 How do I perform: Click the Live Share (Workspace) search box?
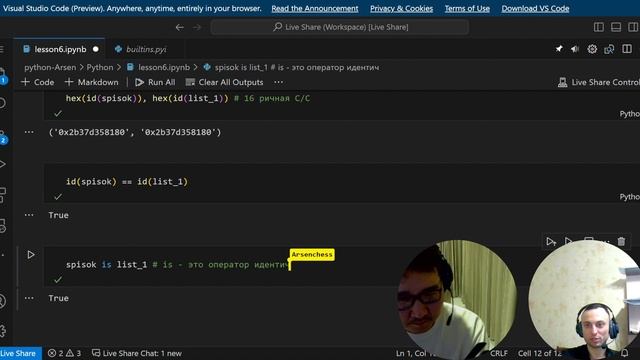[x=340, y=27]
